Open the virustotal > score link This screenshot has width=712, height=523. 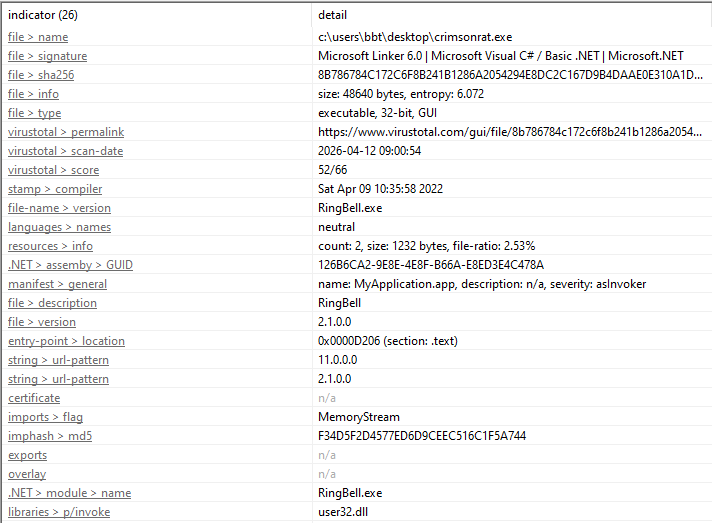coord(54,170)
